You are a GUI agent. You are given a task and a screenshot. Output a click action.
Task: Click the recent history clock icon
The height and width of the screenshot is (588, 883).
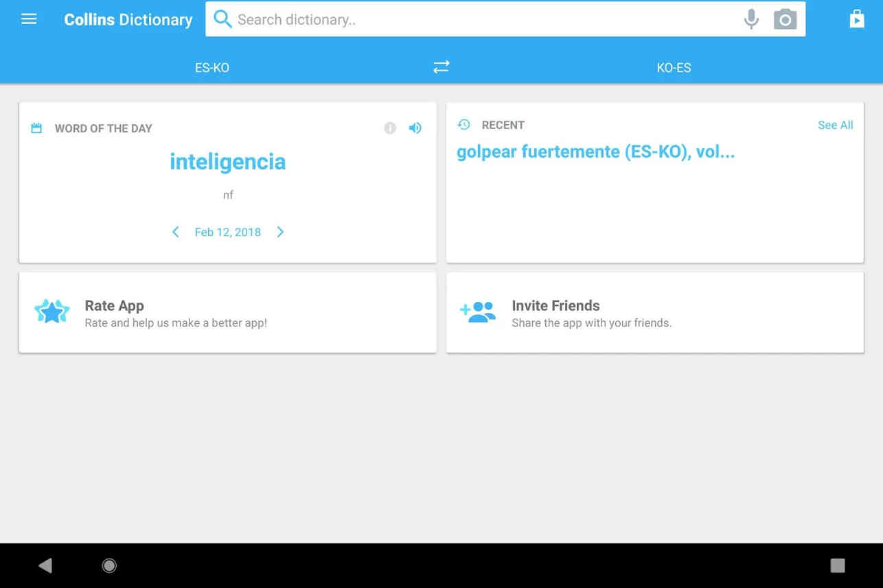pyautogui.click(x=464, y=124)
